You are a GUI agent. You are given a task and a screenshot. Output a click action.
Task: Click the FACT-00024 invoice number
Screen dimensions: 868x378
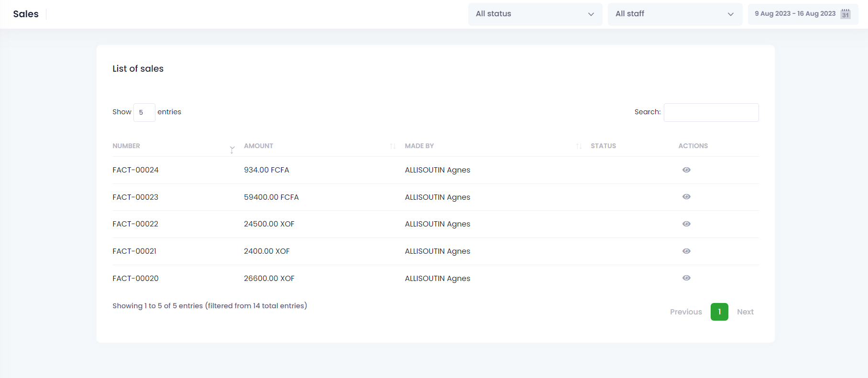point(135,170)
